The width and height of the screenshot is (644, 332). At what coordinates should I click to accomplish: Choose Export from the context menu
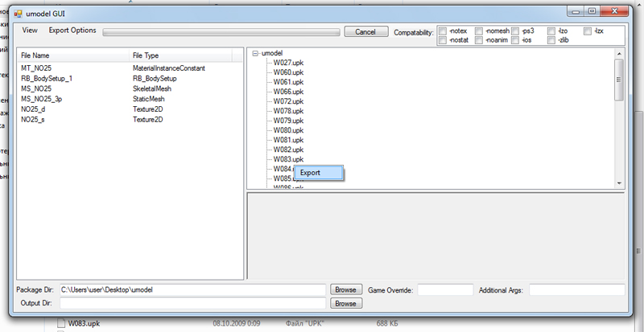(319, 173)
